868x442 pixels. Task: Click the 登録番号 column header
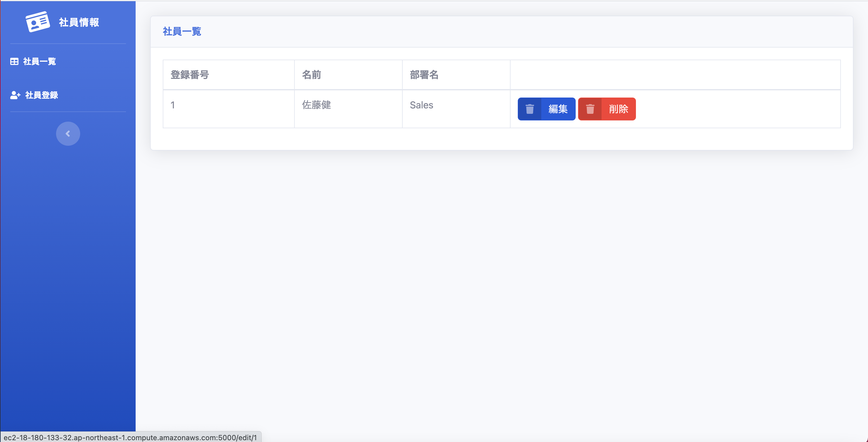(190, 75)
